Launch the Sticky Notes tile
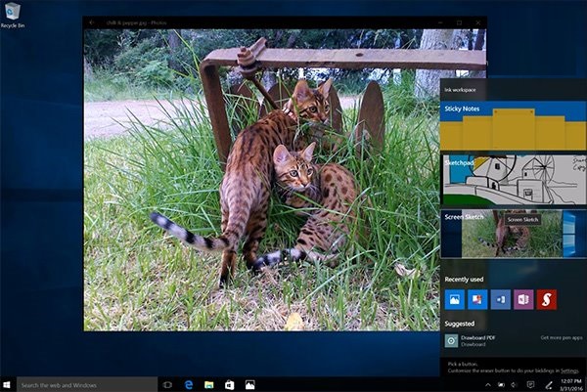 (x=514, y=126)
